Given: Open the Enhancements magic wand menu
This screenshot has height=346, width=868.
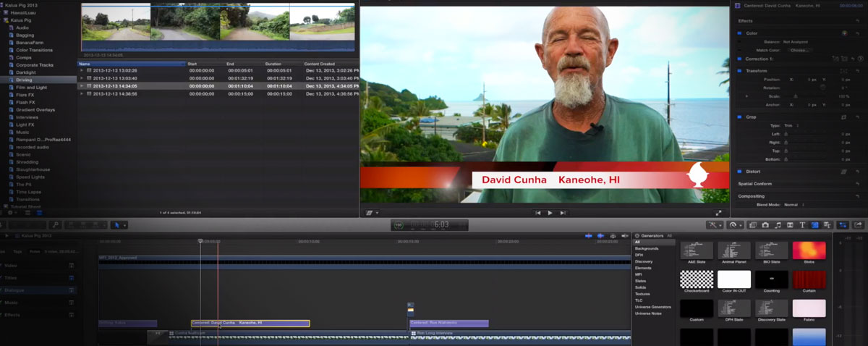Looking at the screenshot, I should click(713, 225).
